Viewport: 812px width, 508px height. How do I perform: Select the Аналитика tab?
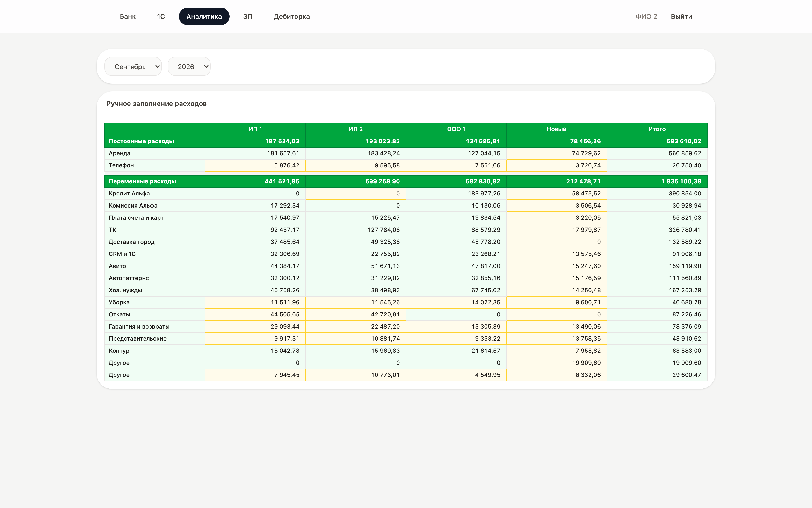pos(204,16)
